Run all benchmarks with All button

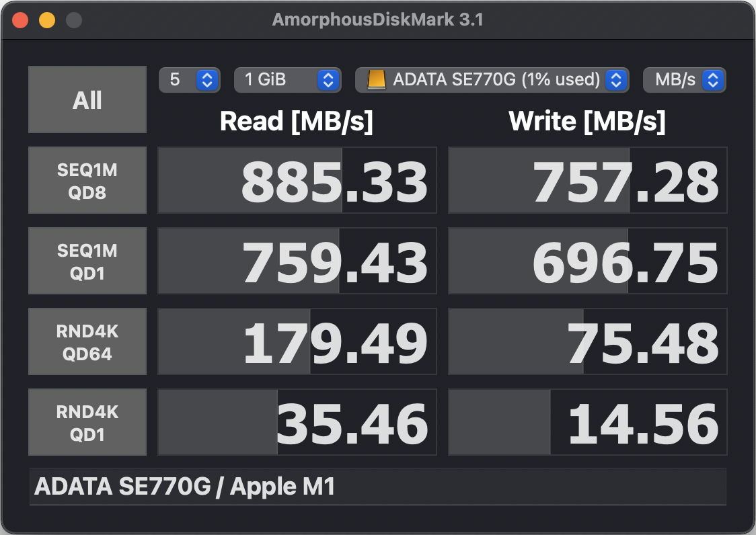[x=87, y=100]
